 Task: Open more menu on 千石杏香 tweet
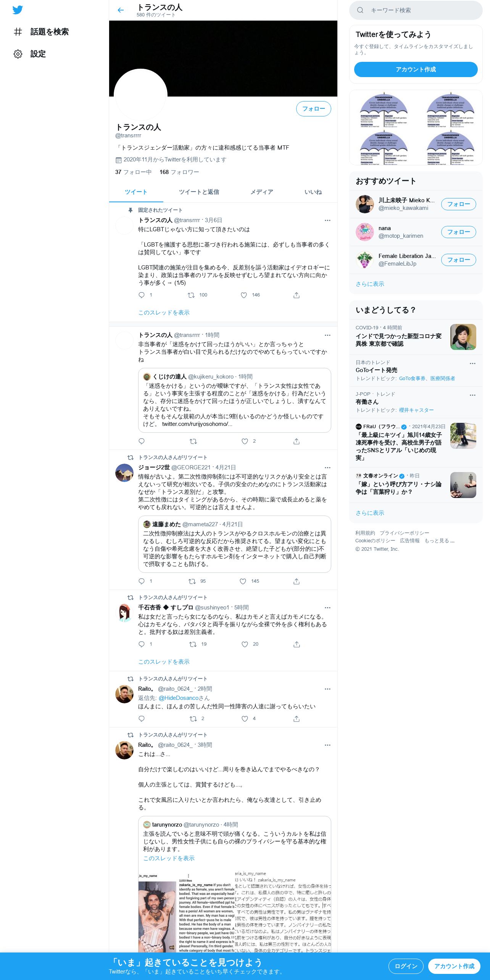tap(327, 608)
